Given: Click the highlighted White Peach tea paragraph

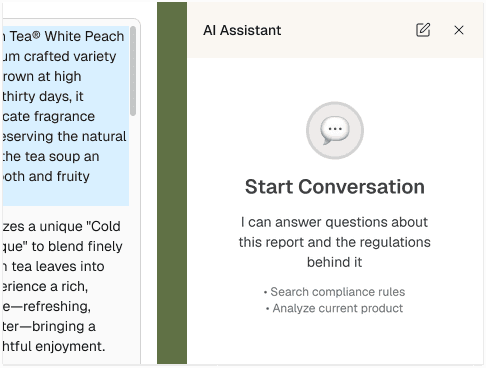Looking at the screenshot, I should tap(65, 116).
